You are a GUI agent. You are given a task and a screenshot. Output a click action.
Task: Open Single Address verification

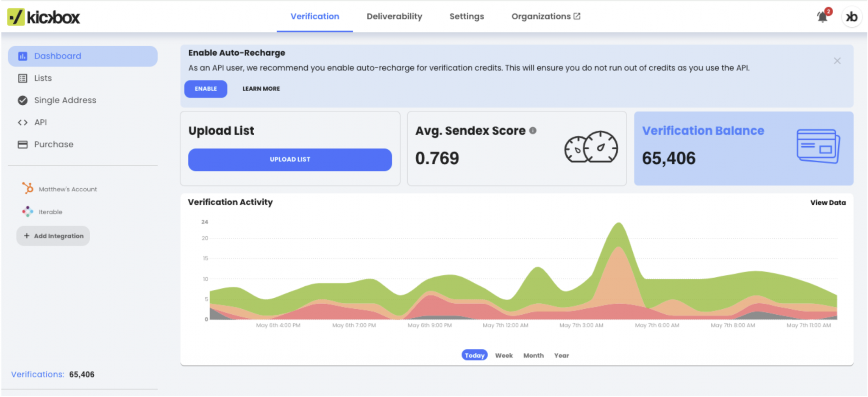22,100
